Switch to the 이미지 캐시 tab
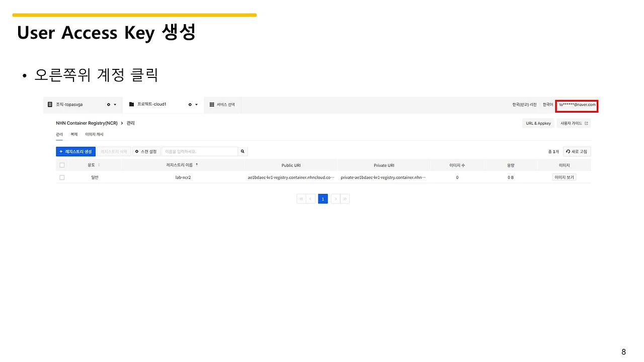The height and width of the screenshot is (362, 644). click(94, 134)
